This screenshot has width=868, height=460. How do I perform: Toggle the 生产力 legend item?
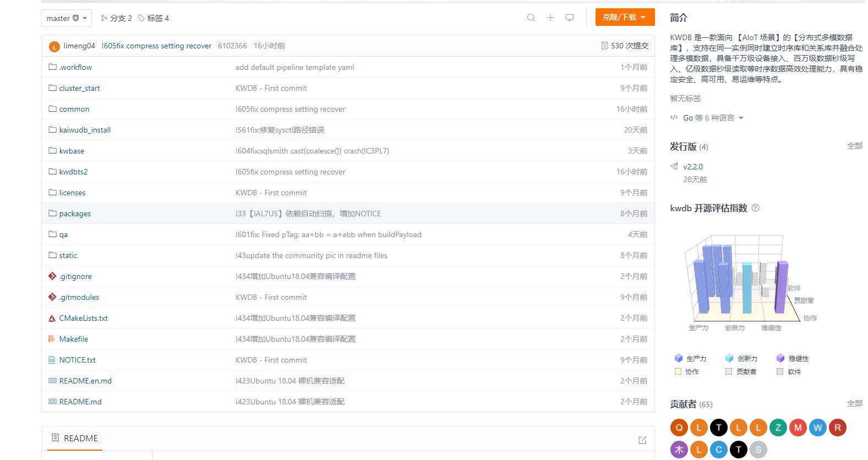click(690, 358)
